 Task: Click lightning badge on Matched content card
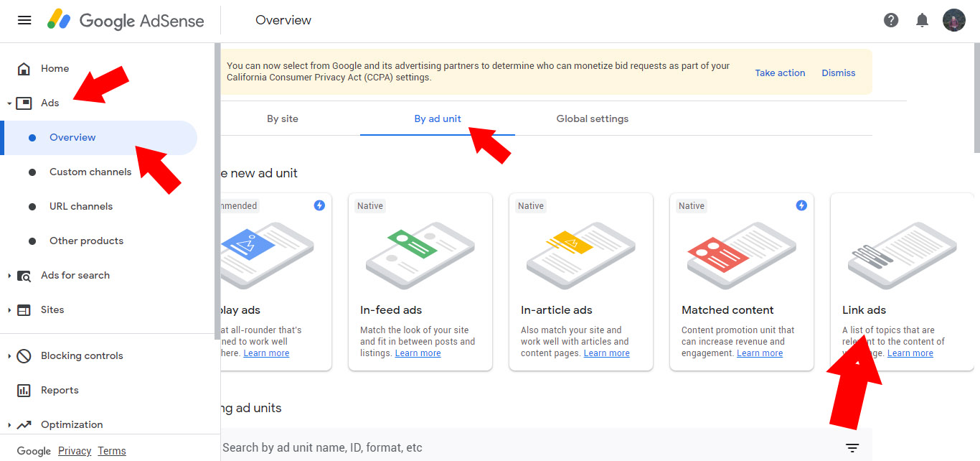pos(801,205)
